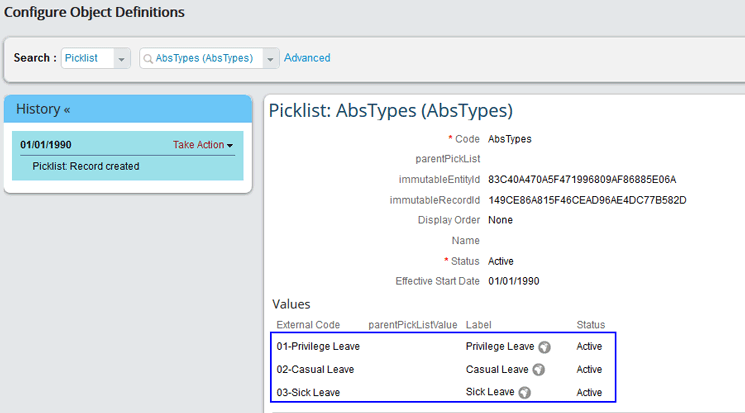Select the 01-Privilege Leave external code
Viewport: 745px width, 413px height.
[318, 347]
